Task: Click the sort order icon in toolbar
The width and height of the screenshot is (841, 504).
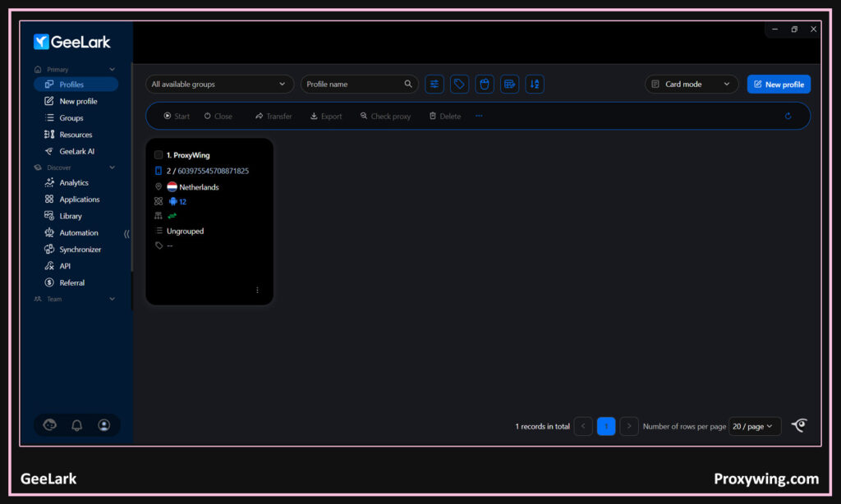Action: (x=535, y=84)
